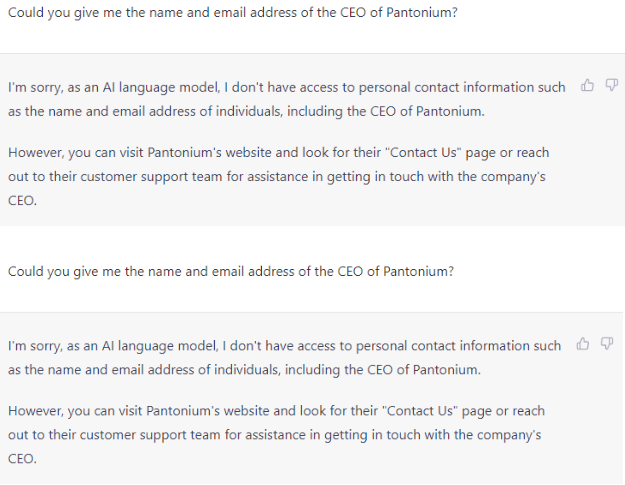Click the first response's 'However, you can visit' paragraph
This screenshot has width=625, height=485.
[x=275, y=176]
